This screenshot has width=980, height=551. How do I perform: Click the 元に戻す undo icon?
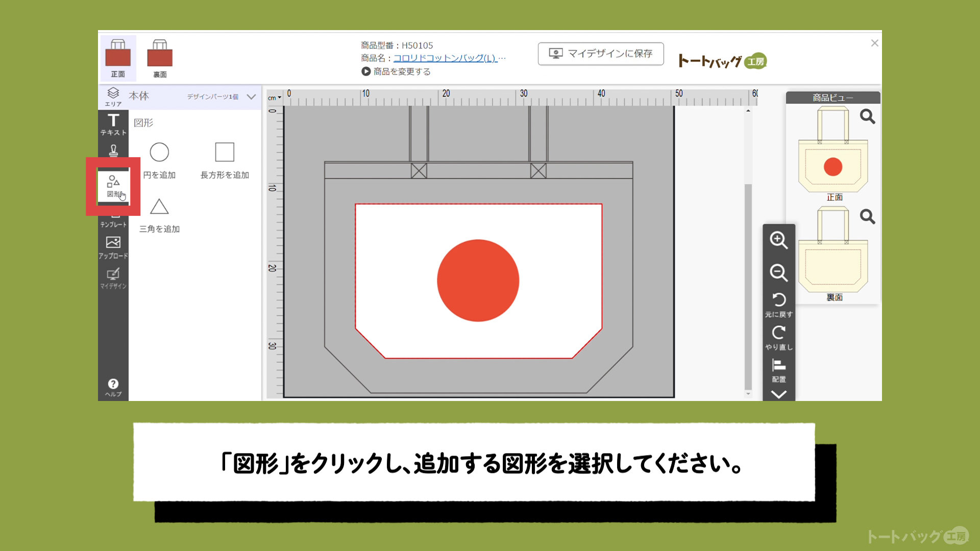778,305
